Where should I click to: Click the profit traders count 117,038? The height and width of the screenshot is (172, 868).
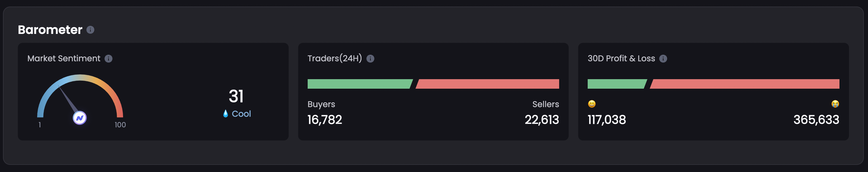[606, 120]
